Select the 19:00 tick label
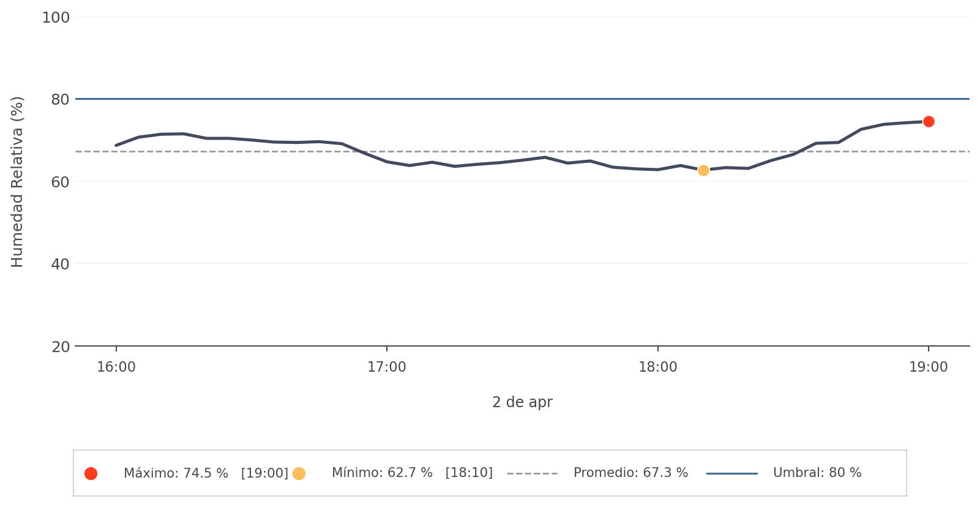 click(929, 367)
